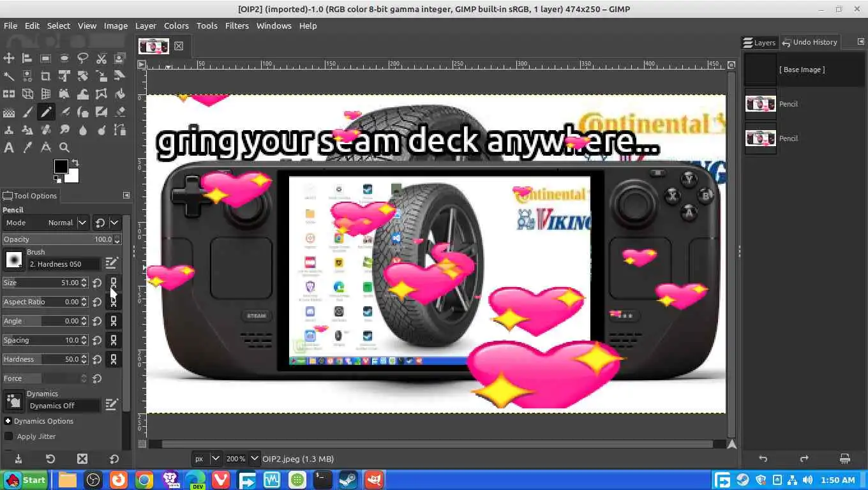The height and width of the screenshot is (490, 868).
Task: Select the Zoom magnifier tool
Action: pyautogui.click(x=64, y=148)
